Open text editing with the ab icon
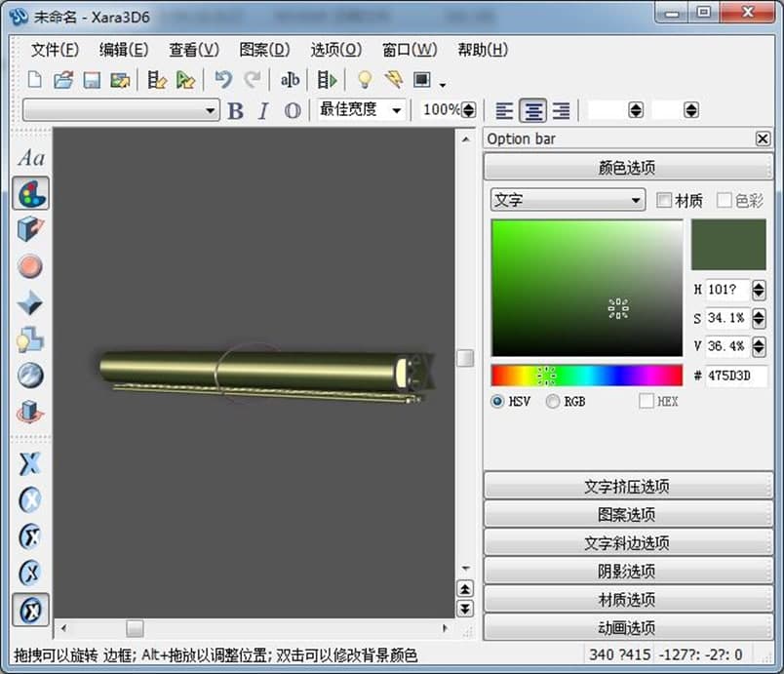 (290, 79)
